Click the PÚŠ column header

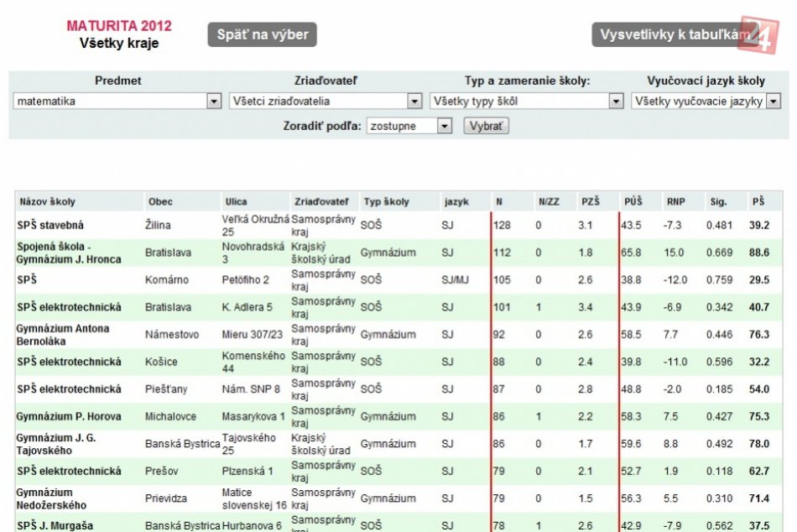[633, 202]
